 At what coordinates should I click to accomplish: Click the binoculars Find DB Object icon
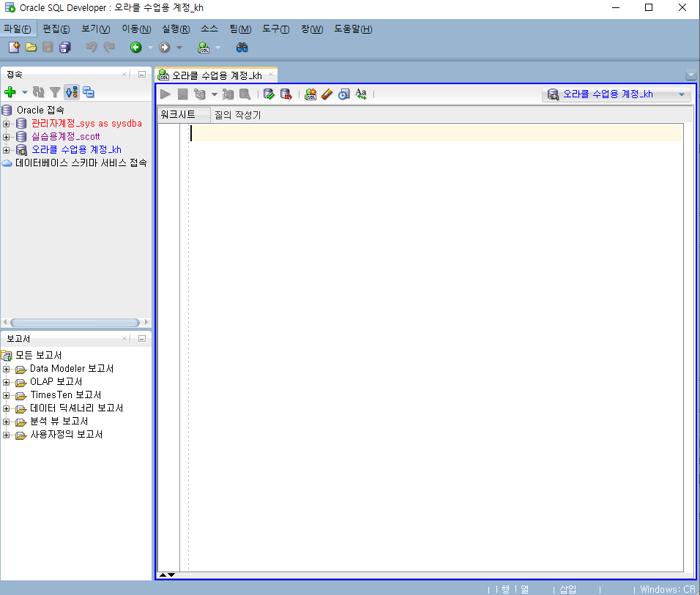242,48
